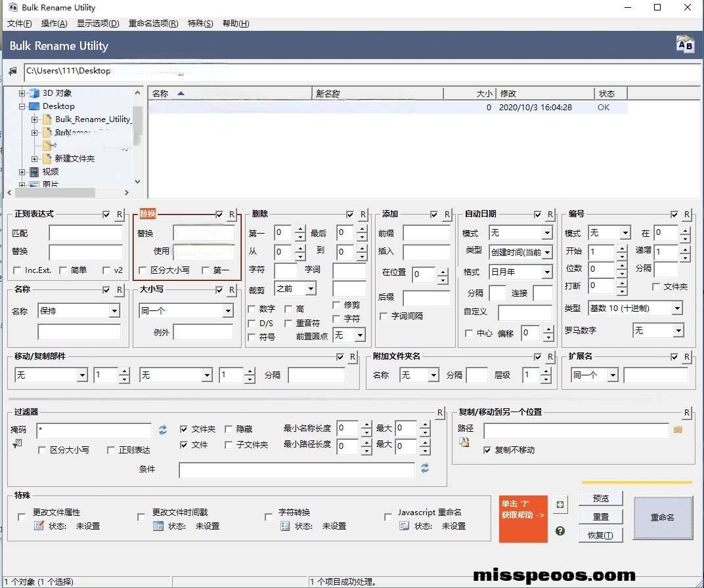The width and height of the screenshot is (704, 588).
Task: Click the AB rename logo icon
Action: click(x=685, y=45)
